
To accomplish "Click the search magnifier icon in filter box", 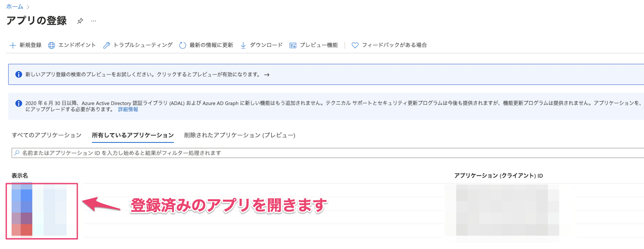I will point(16,153).
